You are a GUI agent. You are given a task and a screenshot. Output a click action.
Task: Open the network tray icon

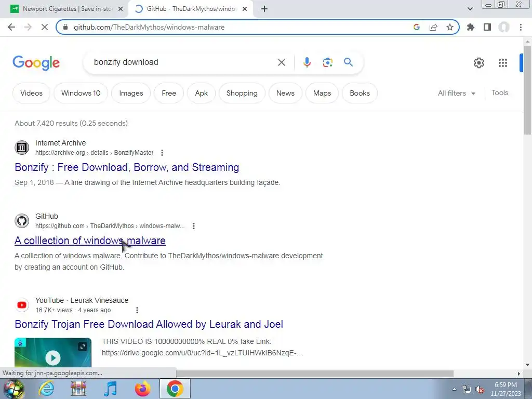[467, 390]
